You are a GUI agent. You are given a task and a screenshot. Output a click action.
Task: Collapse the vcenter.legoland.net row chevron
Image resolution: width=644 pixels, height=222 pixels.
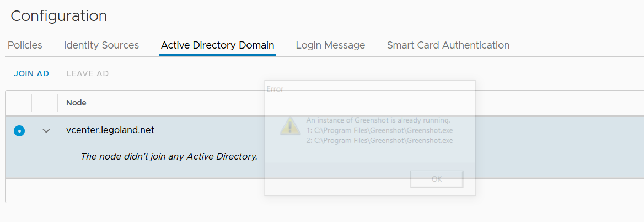46,131
